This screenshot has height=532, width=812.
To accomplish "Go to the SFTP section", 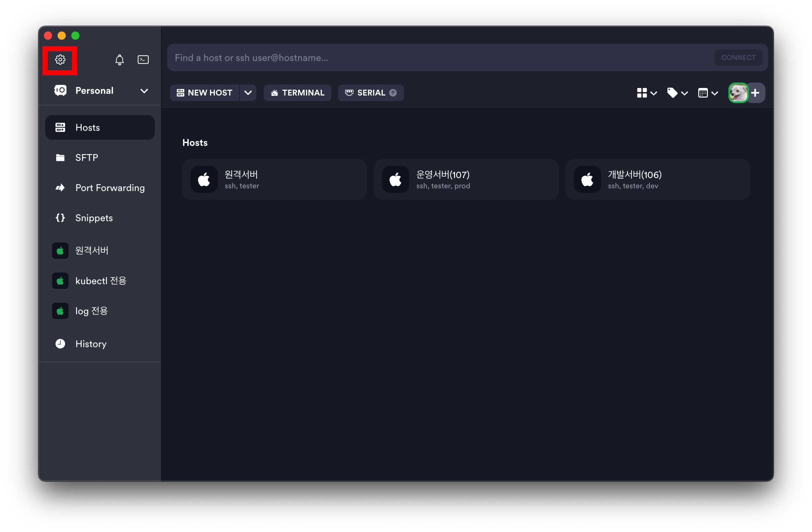I will point(87,157).
